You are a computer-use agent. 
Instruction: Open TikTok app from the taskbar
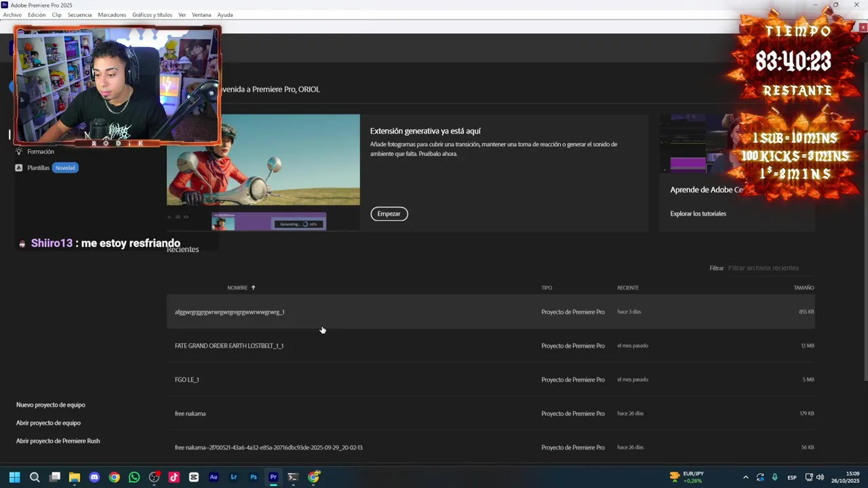[x=174, y=477]
